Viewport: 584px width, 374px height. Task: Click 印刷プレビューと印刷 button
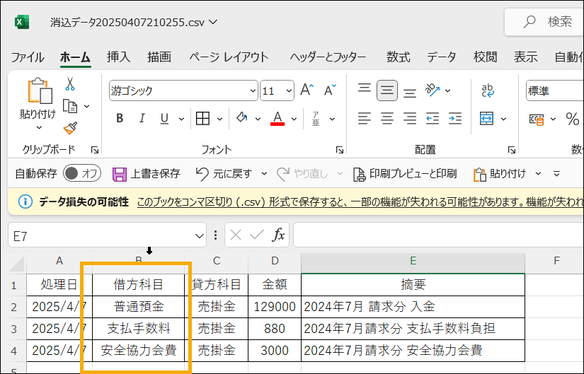pos(405,174)
